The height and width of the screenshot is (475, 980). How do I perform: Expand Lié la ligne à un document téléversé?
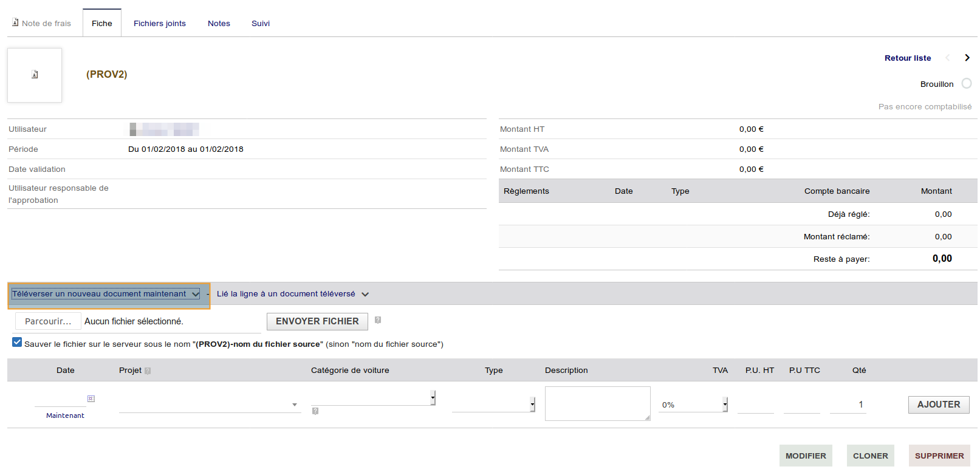[293, 294]
